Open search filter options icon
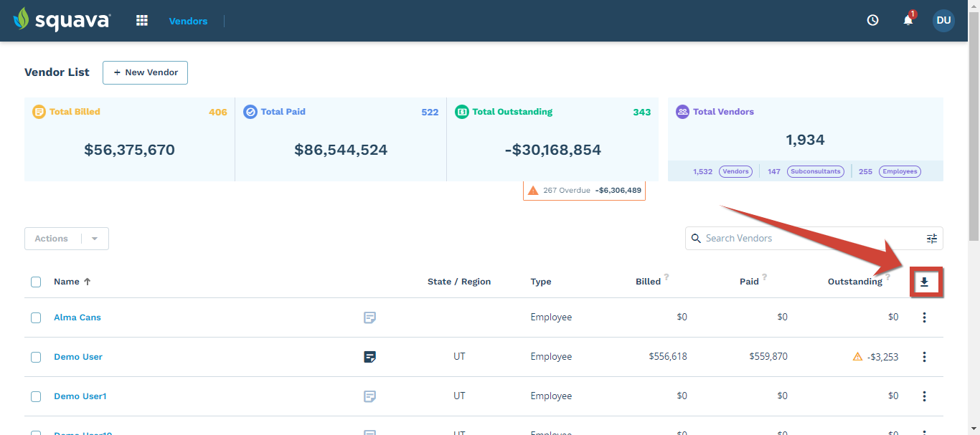The height and width of the screenshot is (435, 980). pyautogui.click(x=931, y=238)
